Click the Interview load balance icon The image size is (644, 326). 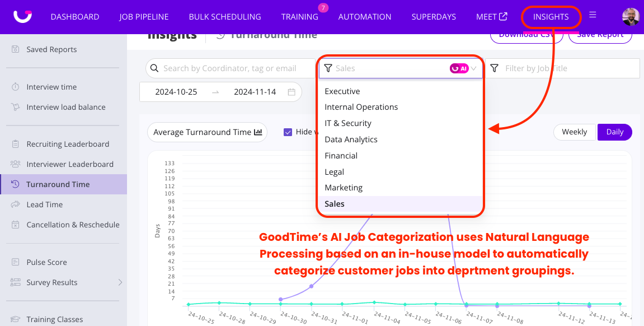click(x=15, y=107)
